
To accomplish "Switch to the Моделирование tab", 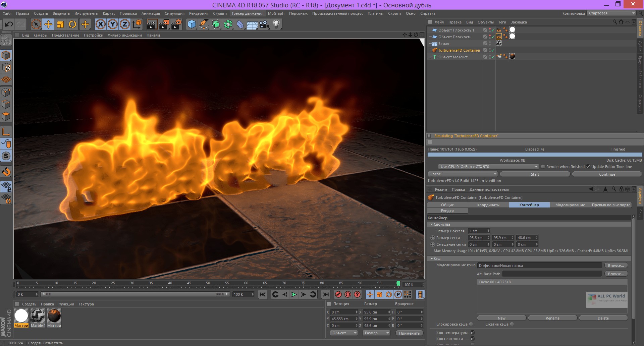I will [570, 205].
